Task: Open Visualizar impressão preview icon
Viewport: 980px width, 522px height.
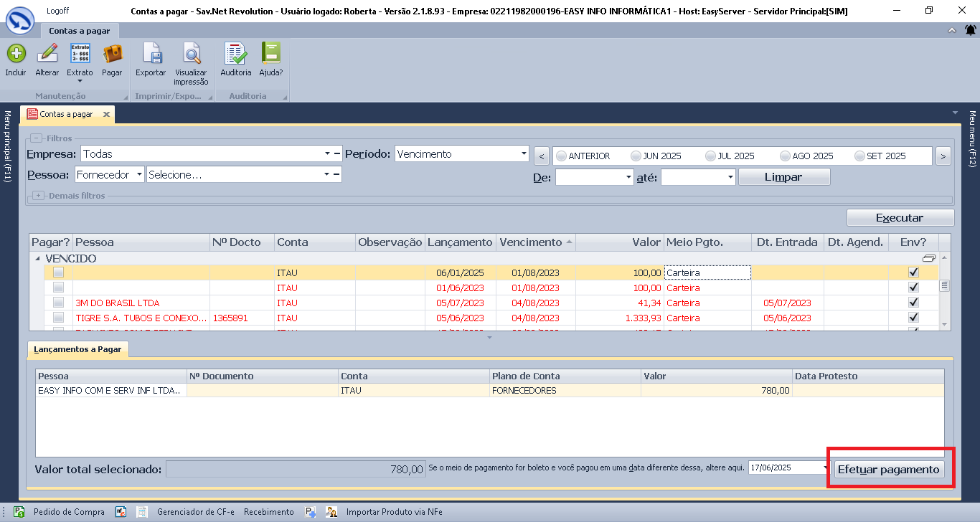Action: point(191,54)
